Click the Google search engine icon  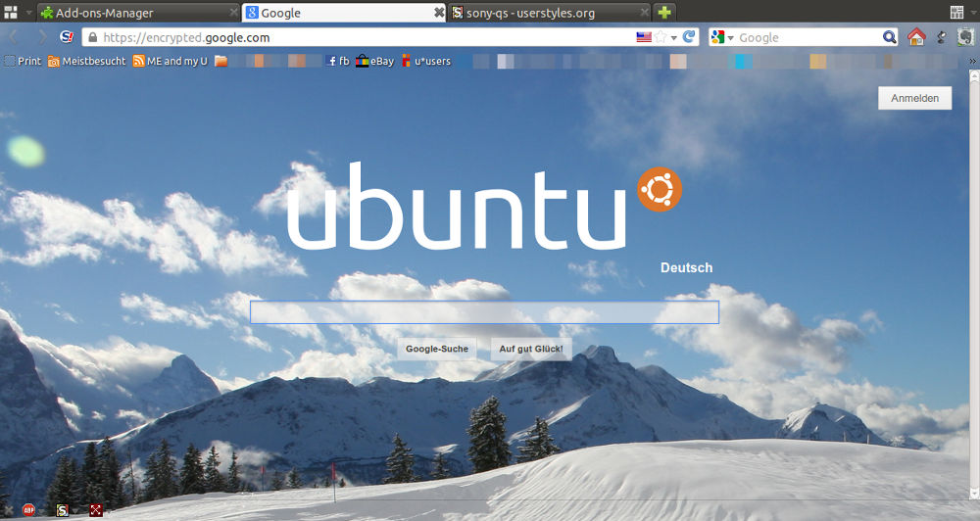click(718, 37)
